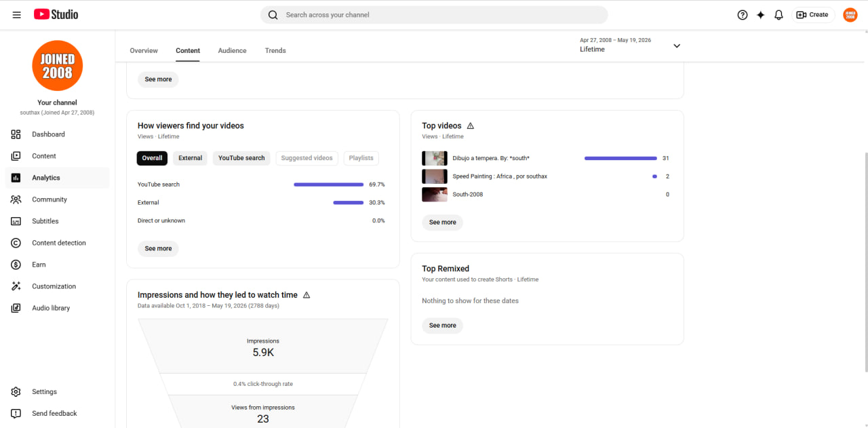Click the sparkle Ask Studio icon
This screenshot has height=428, width=868.
click(761, 15)
